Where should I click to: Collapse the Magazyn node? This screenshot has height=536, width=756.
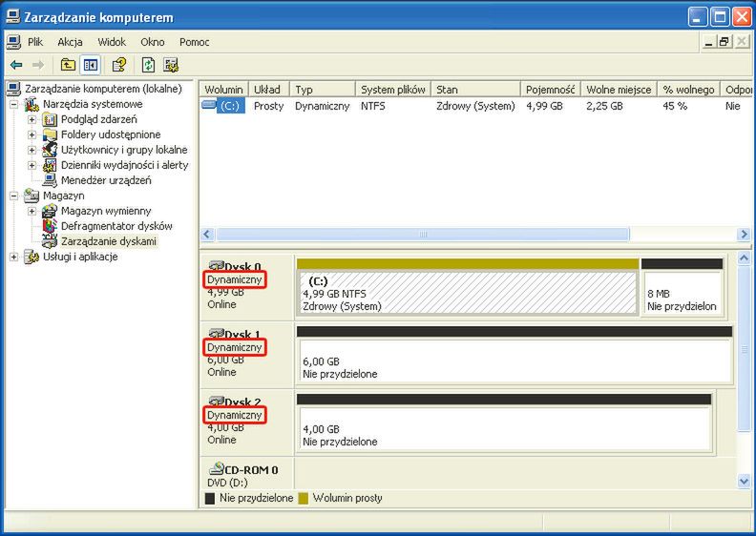point(14,196)
